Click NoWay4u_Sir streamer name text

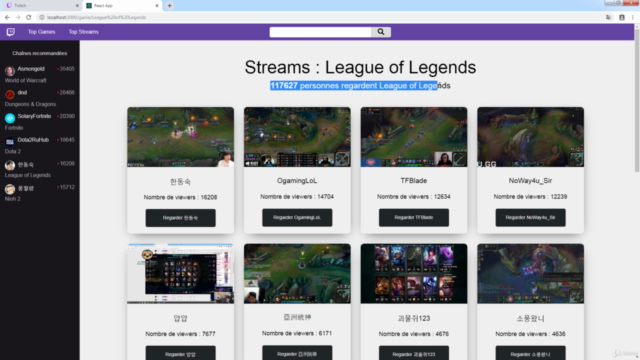(531, 181)
